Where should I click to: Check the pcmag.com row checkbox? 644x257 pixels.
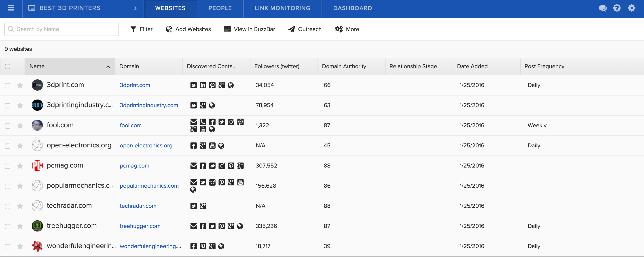tap(8, 166)
